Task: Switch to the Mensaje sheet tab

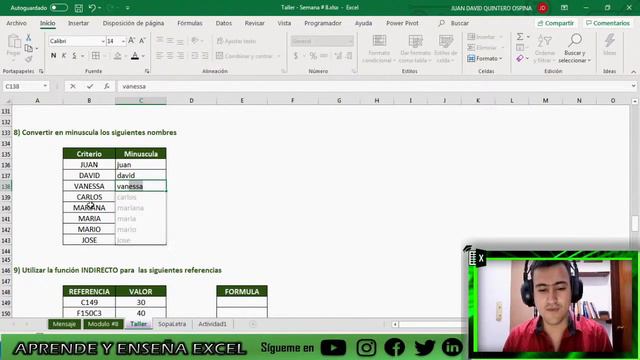Action: 64,324
